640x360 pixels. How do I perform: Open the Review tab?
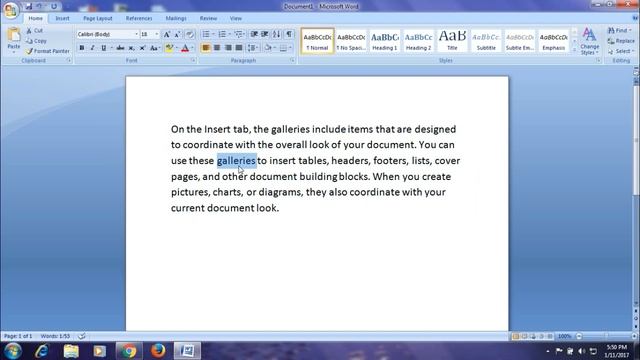point(208,18)
